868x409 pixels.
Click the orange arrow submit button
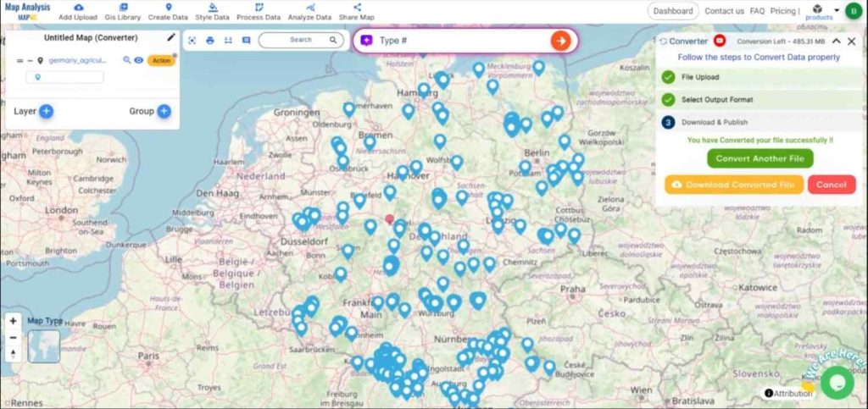coord(559,41)
